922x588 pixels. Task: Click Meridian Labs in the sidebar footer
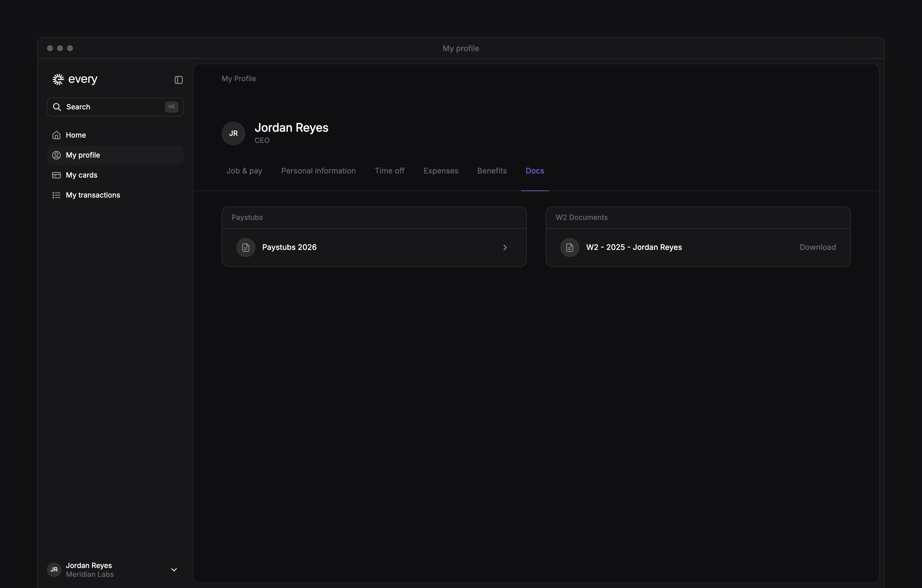click(90, 574)
